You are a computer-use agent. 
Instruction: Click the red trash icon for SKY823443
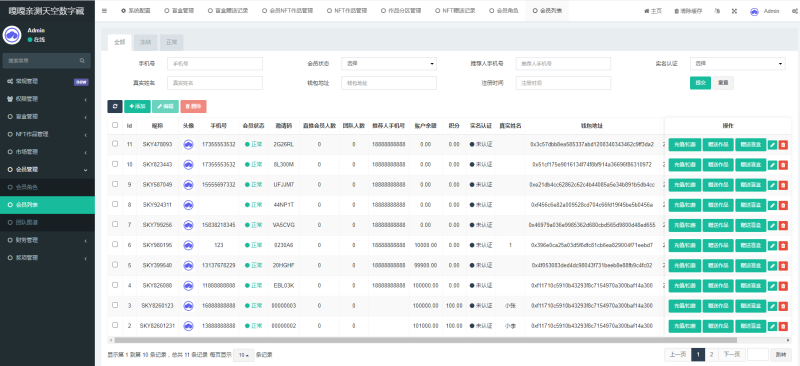[783, 165]
